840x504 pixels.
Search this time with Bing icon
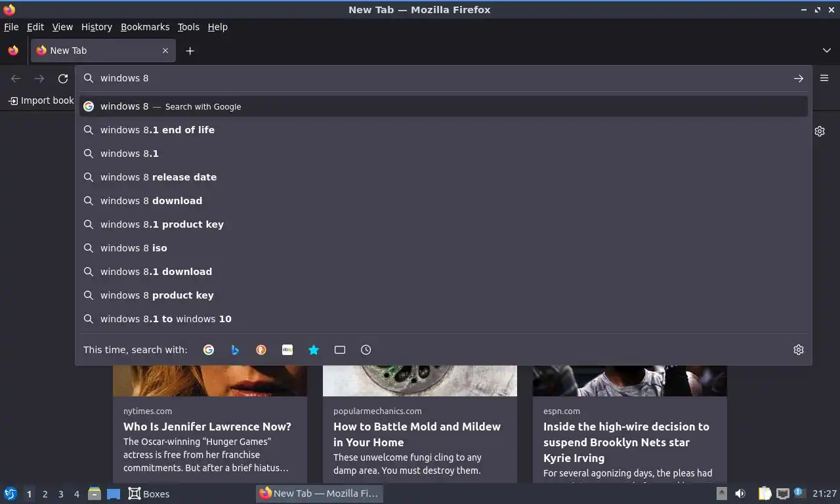tap(235, 350)
